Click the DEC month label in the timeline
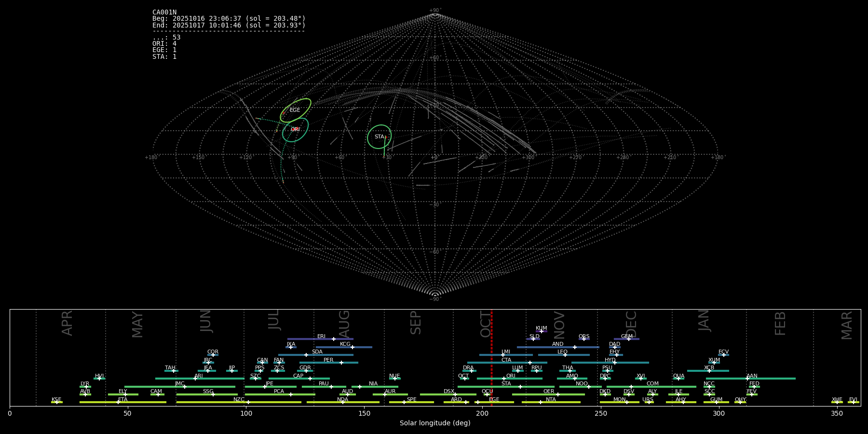This screenshot has width=868, height=434. tap(631, 324)
